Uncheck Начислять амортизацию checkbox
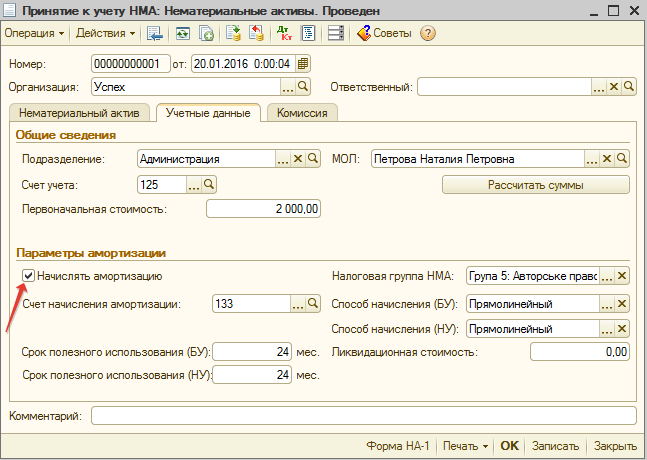The height and width of the screenshot is (460, 647). (29, 275)
